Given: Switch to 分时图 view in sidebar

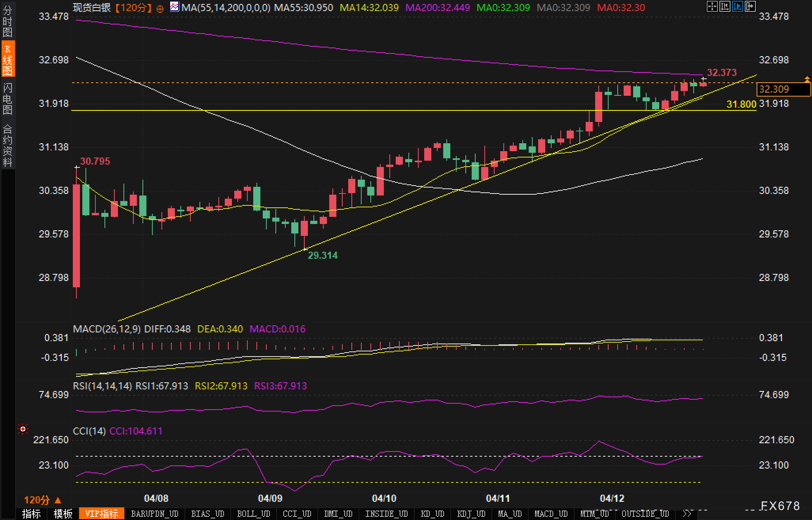Looking at the screenshot, I should (x=8, y=21).
